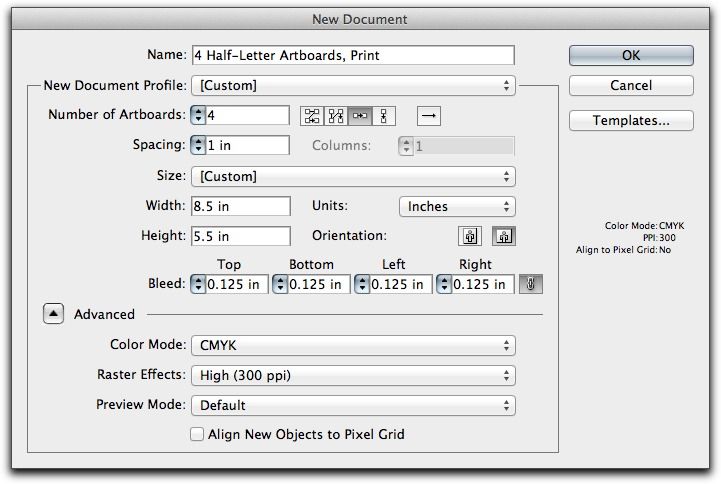Enable Align New Objects to Pixel Grid
The height and width of the screenshot is (484, 721).
click(198, 435)
